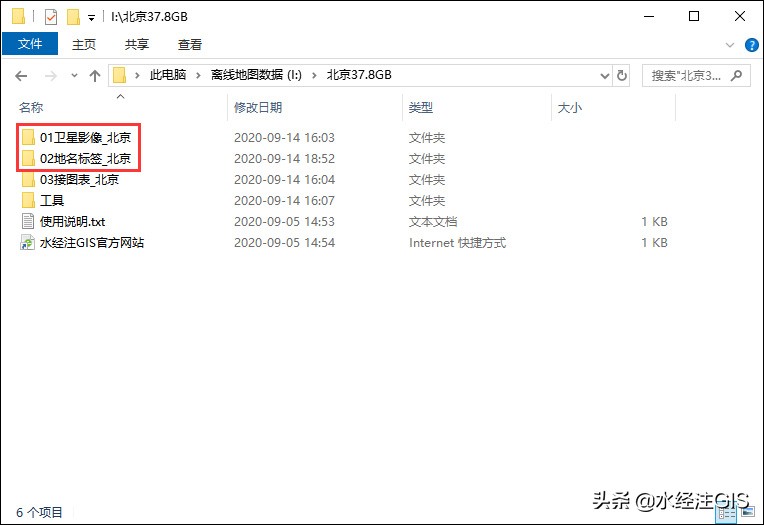Open the recent locations dropdown arrow
The height and width of the screenshot is (525, 764).
74,76
